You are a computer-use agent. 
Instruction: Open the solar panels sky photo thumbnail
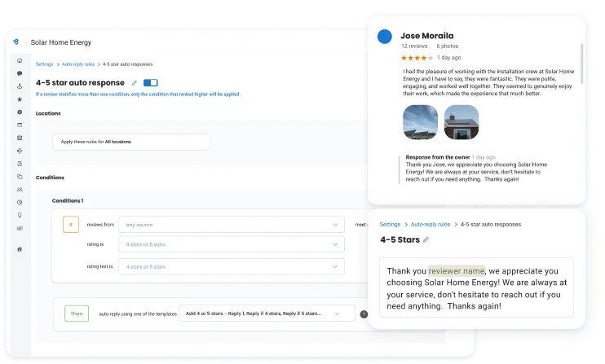[x=420, y=122]
